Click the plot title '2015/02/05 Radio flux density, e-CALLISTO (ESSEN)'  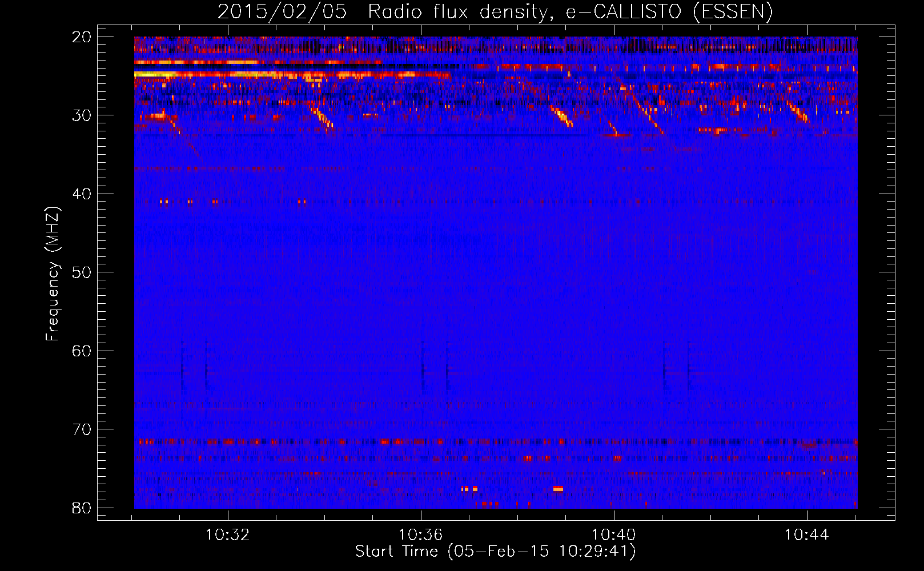click(x=495, y=11)
